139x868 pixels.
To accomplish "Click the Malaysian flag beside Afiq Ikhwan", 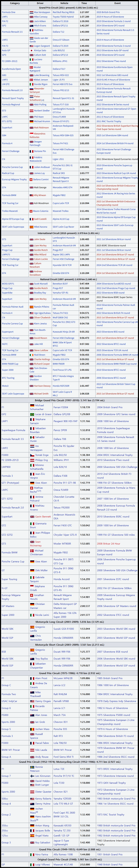I will pyautogui.click(x=31, y=195).
